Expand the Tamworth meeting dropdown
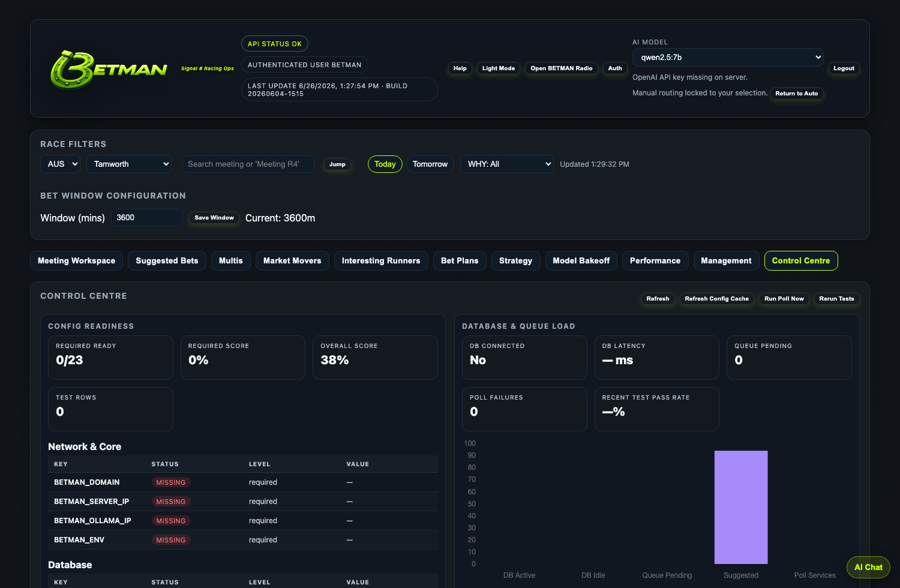Screen dimensions: 900x588 (x=129, y=164)
